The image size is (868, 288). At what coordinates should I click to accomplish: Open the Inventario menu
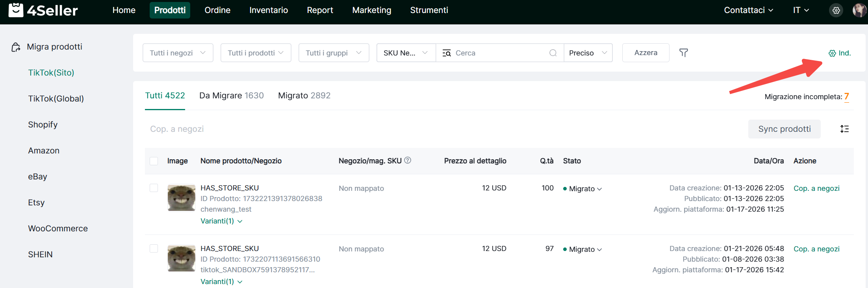coord(269,10)
